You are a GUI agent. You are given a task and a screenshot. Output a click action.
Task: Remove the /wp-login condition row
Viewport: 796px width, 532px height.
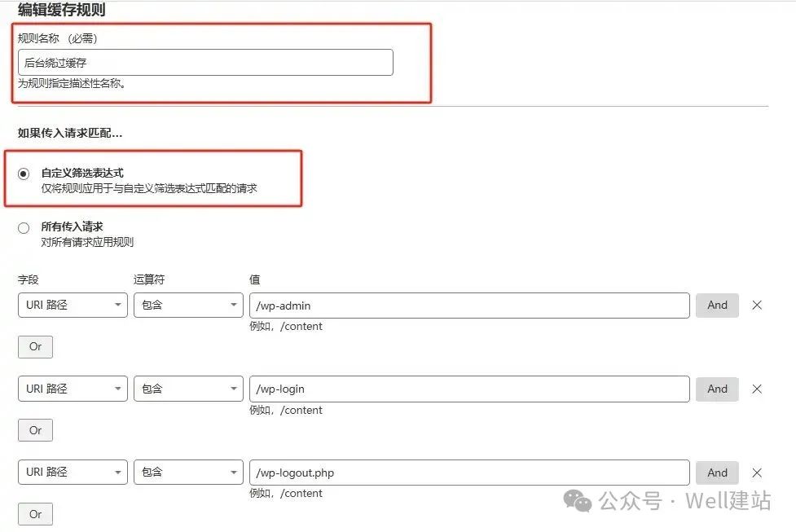tap(757, 389)
